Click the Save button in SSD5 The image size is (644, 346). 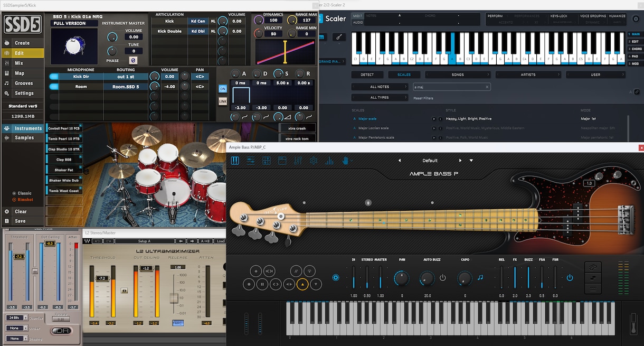[x=21, y=221]
